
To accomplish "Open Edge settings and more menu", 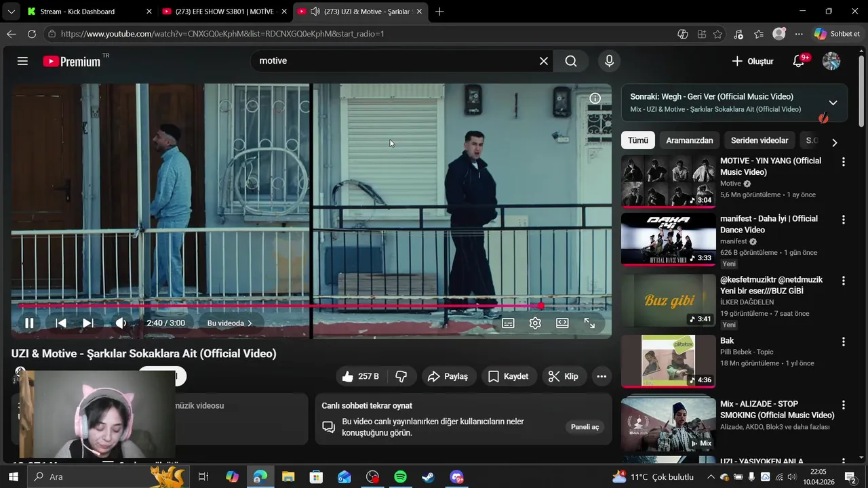I will click(x=799, y=34).
